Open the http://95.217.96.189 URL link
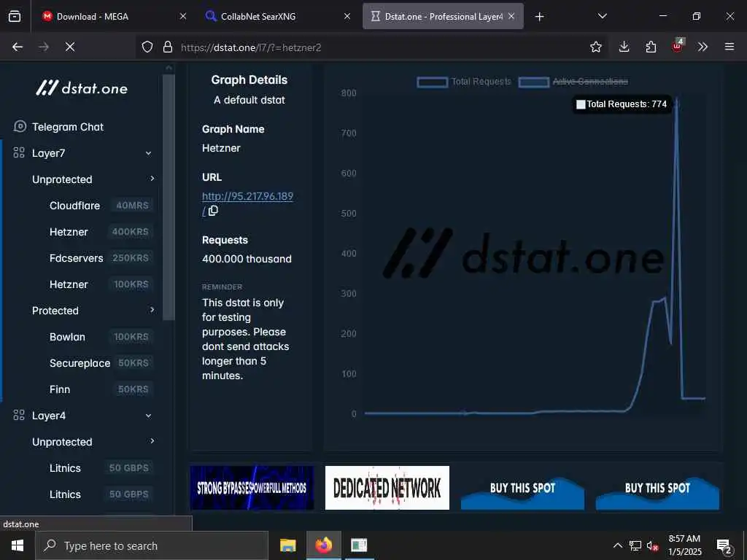Viewport: 747px width, 560px height. 247,196
